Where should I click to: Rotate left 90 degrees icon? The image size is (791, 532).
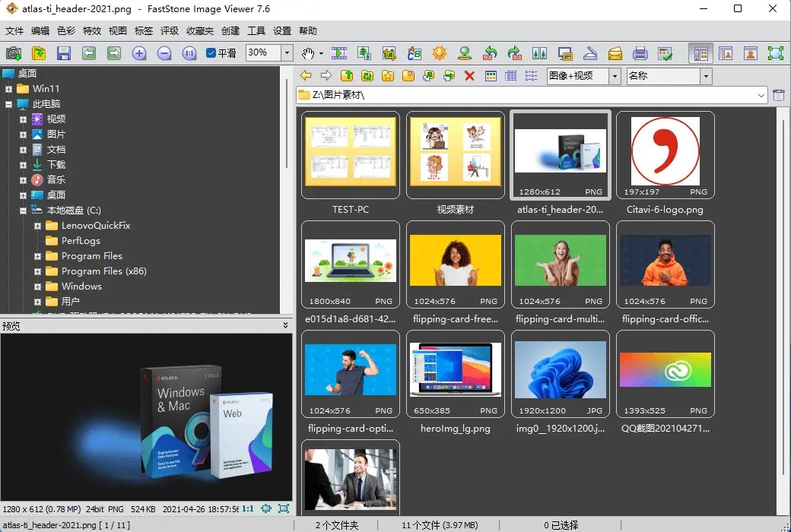489,53
